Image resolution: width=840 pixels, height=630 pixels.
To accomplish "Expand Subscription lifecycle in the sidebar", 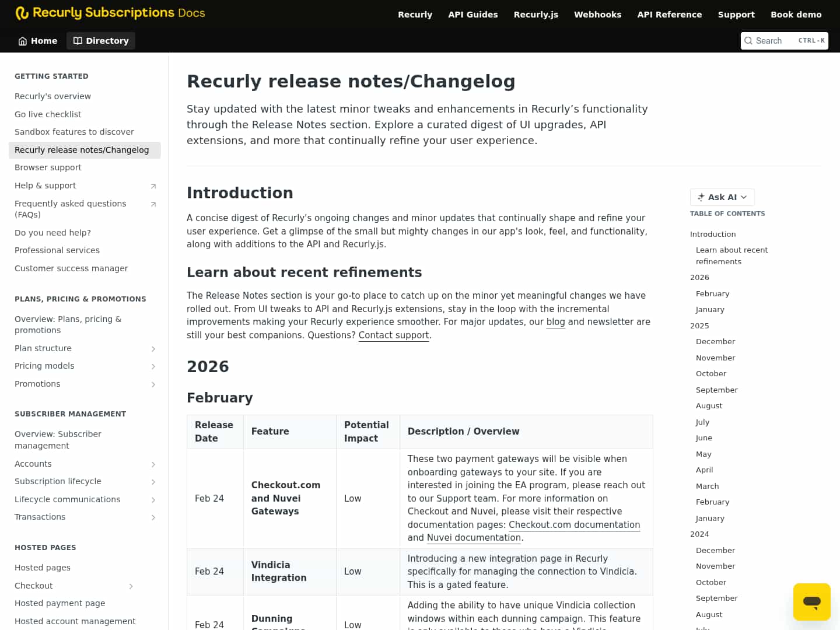I will pos(153,481).
